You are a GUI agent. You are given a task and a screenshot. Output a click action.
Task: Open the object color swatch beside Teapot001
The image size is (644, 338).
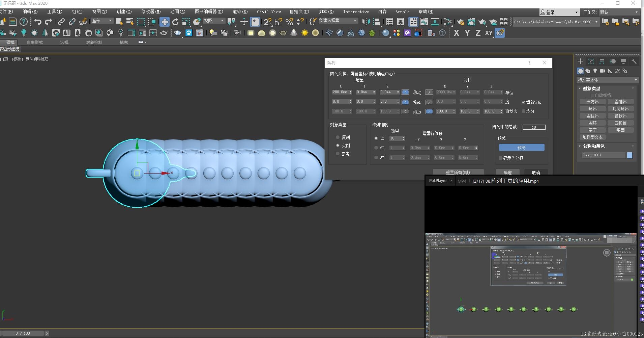[x=630, y=155]
